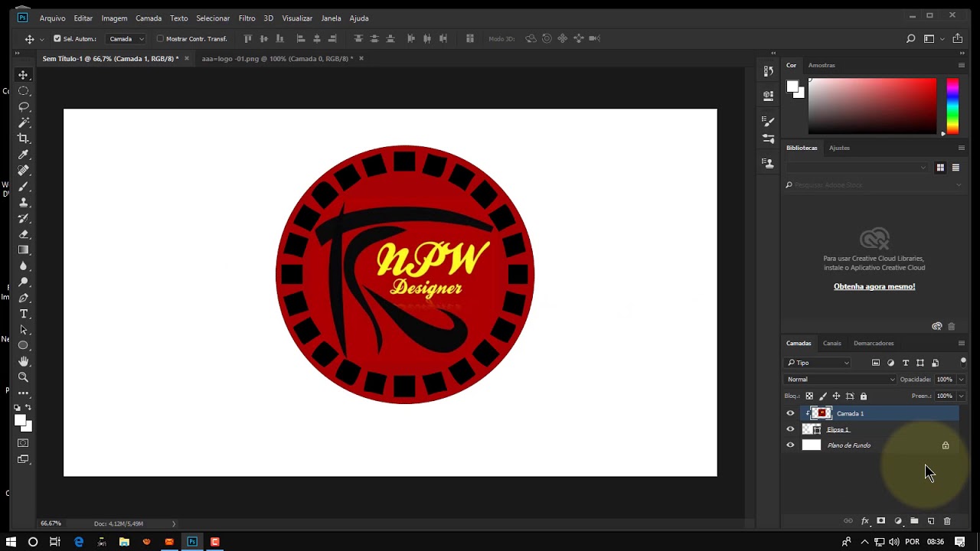980x551 pixels.
Task: Select the Brush tool
Action: coord(23,187)
